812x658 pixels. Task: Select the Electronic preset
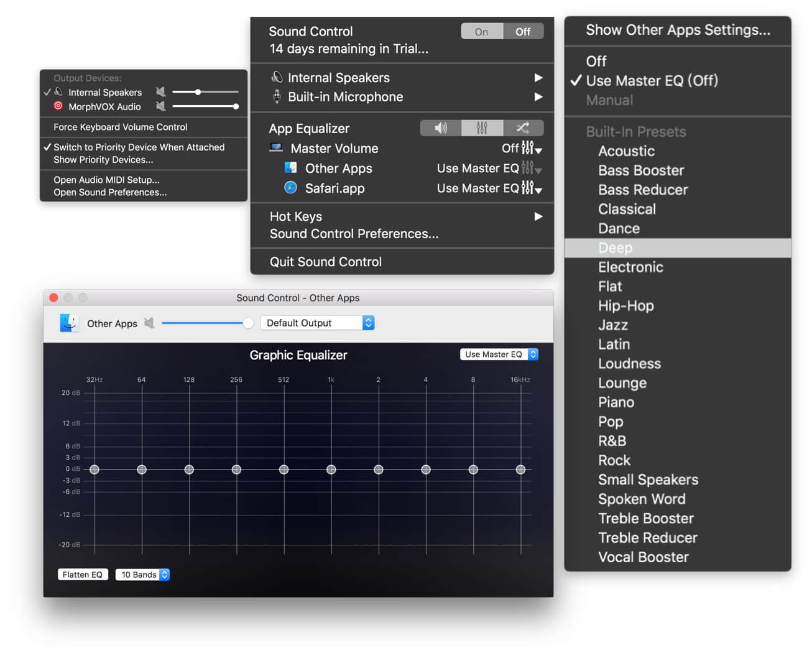pos(630,267)
